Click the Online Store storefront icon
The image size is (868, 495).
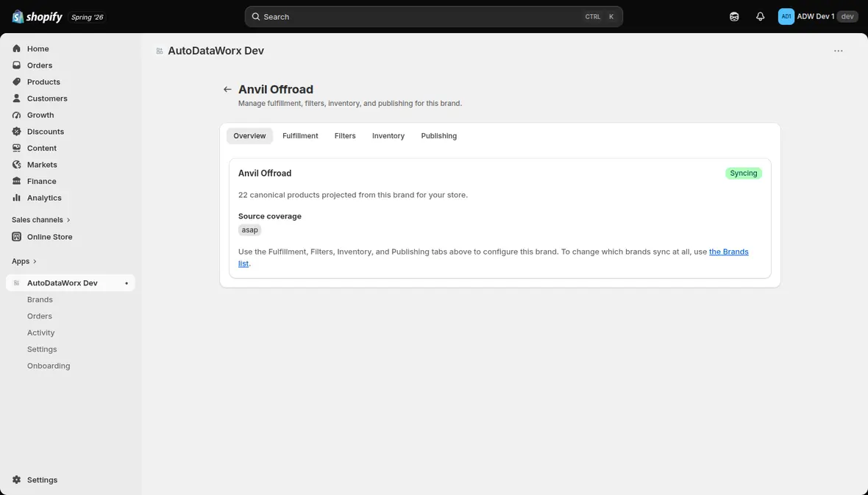click(x=17, y=237)
